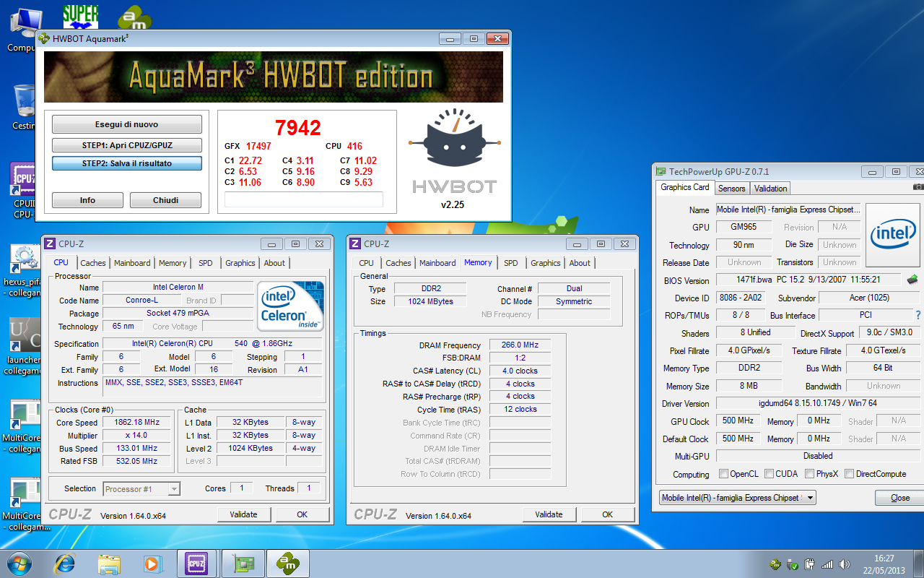
Task: Enable the OpenCL checkbox in GPU-Z
Action: [x=724, y=474]
